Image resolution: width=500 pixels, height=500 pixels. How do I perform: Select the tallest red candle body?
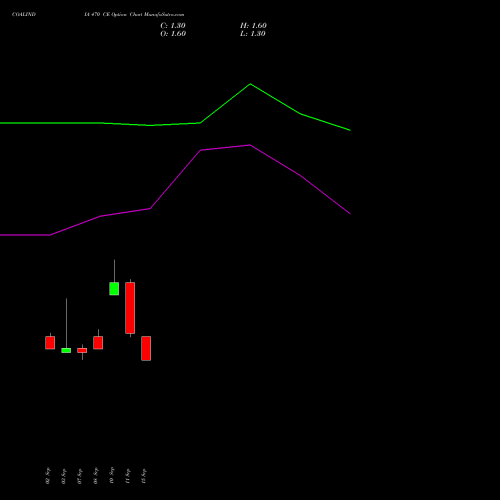point(130,308)
